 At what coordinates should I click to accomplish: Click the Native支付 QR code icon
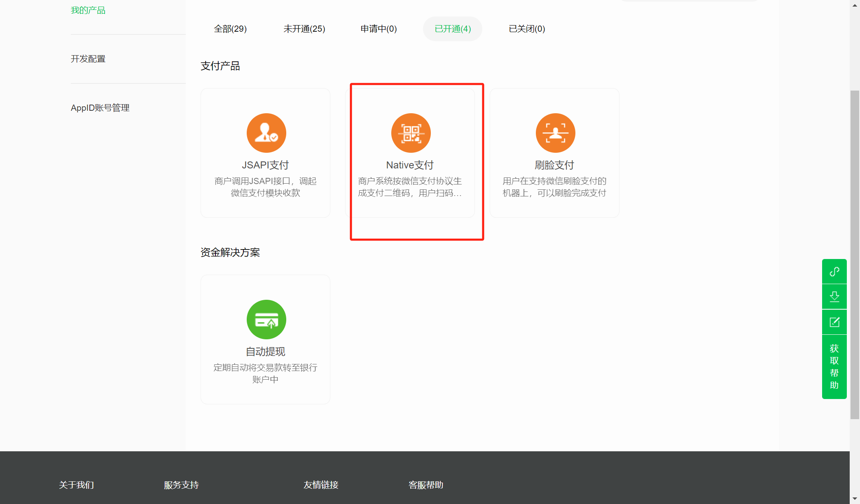[x=411, y=133]
